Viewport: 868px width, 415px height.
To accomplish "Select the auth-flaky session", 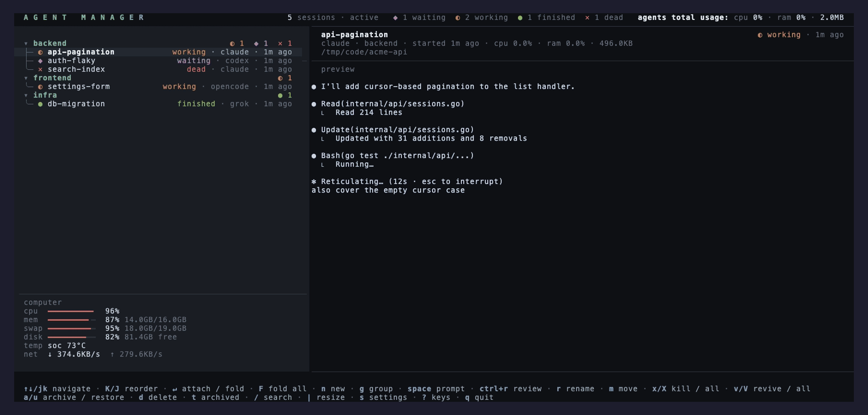I will [158, 61].
